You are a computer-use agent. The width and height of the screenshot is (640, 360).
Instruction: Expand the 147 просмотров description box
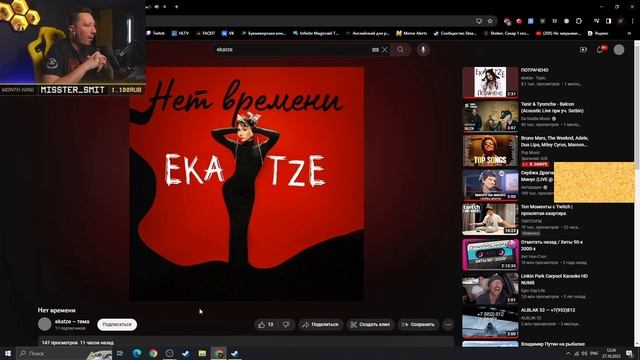click(x=246, y=342)
